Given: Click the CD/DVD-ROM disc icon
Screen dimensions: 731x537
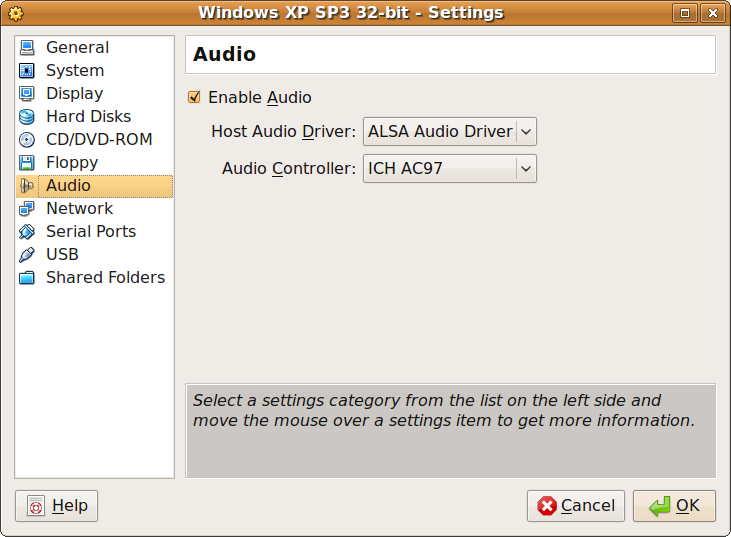Looking at the screenshot, I should coord(27,140).
